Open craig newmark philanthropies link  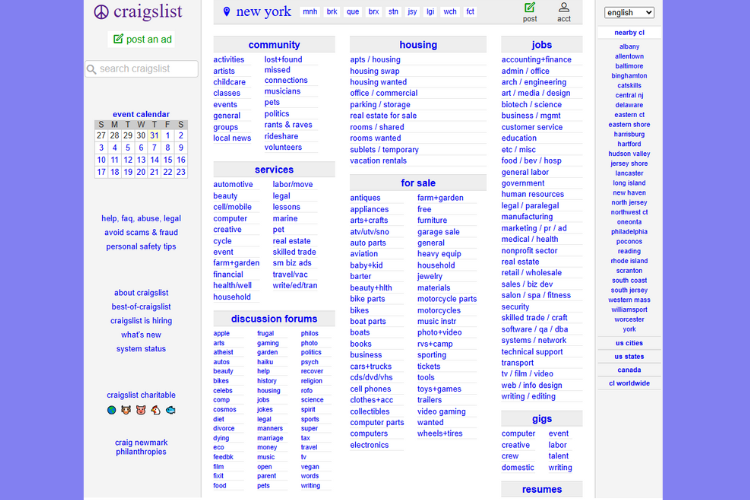(141, 447)
